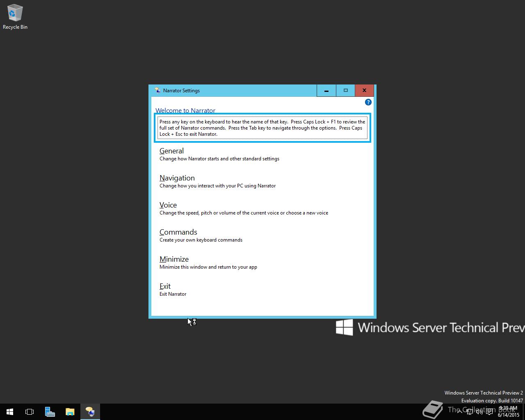Image resolution: width=525 pixels, height=420 pixels.
Task: Launch Server Manager from the taskbar
Action: (x=50, y=412)
